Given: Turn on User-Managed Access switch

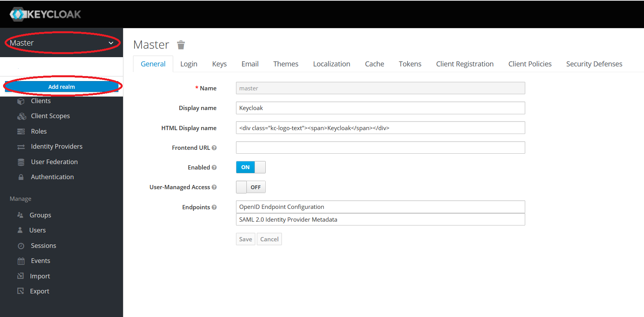Looking at the screenshot, I should [x=251, y=187].
